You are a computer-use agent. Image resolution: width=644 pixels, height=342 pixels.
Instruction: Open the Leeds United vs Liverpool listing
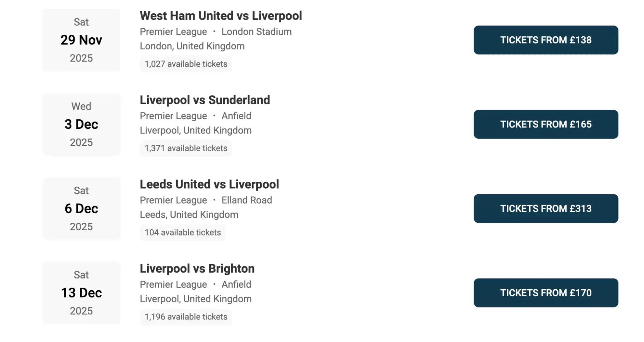point(209,184)
